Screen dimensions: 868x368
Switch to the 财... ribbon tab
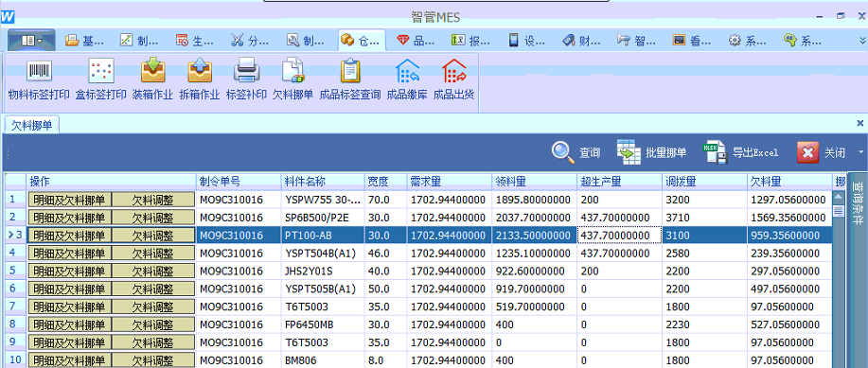tap(582, 40)
